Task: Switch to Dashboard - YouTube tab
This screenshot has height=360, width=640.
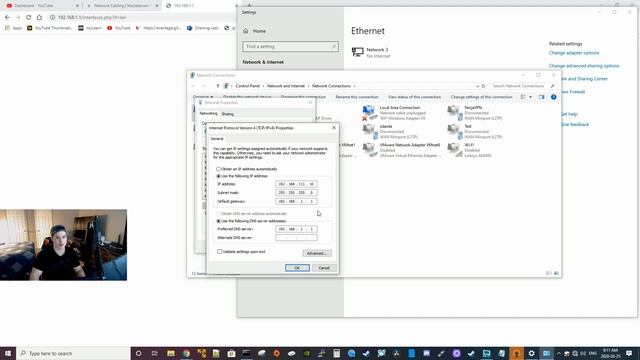Action: tap(42, 6)
